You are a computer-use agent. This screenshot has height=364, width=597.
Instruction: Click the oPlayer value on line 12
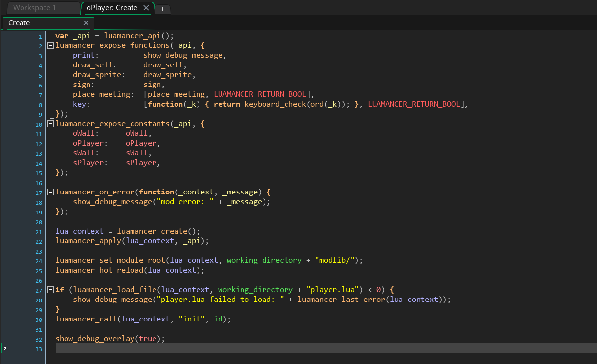click(x=141, y=143)
